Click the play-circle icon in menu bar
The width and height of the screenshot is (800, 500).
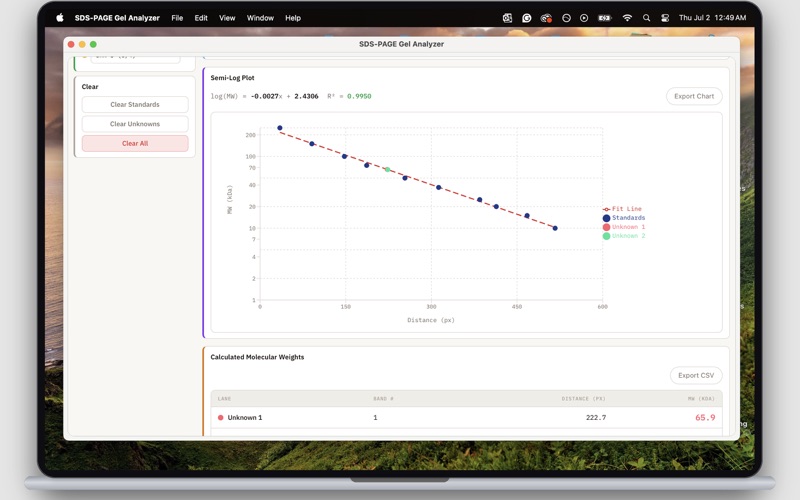(x=584, y=18)
